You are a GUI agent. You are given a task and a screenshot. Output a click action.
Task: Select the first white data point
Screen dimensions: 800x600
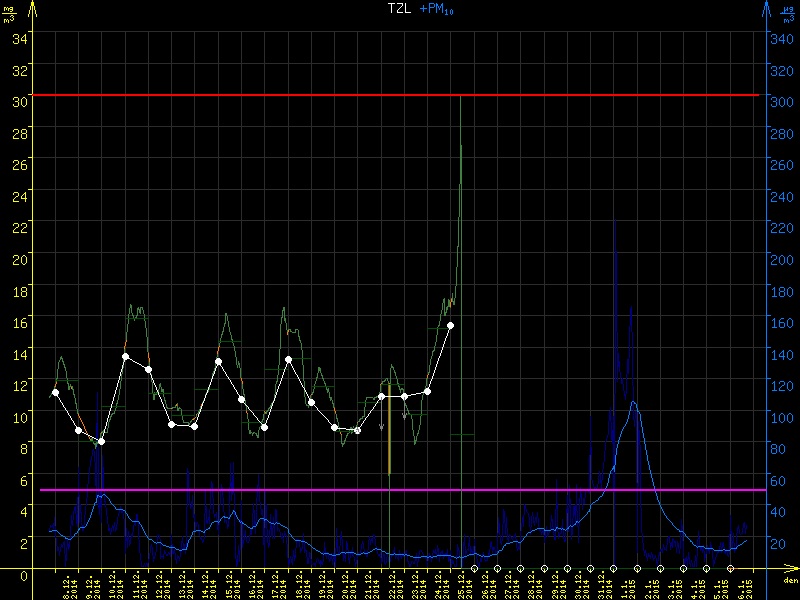tap(55, 392)
